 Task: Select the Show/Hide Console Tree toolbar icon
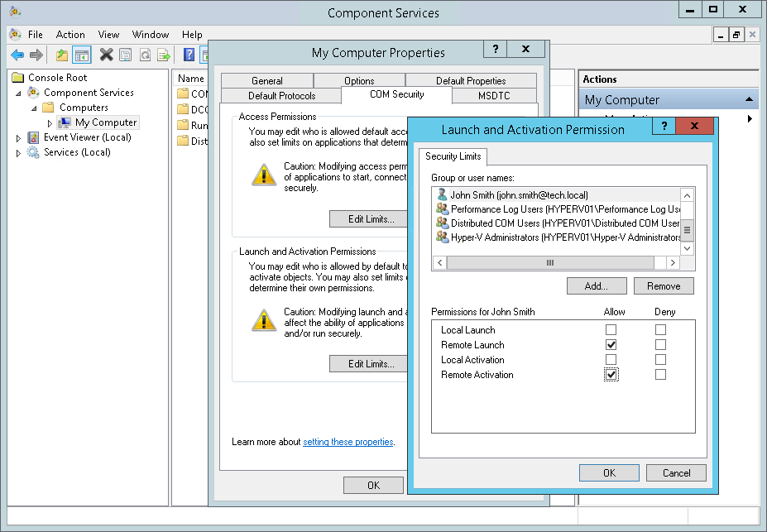80,55
